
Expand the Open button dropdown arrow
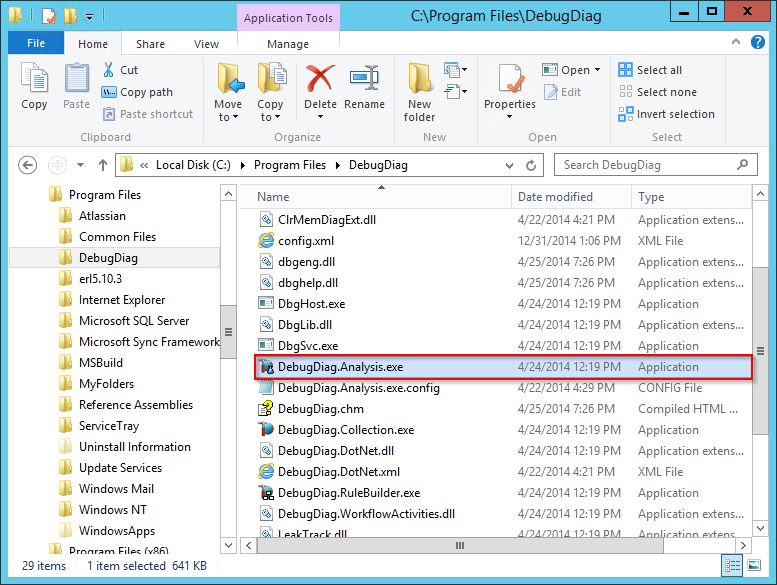(598, 70)
